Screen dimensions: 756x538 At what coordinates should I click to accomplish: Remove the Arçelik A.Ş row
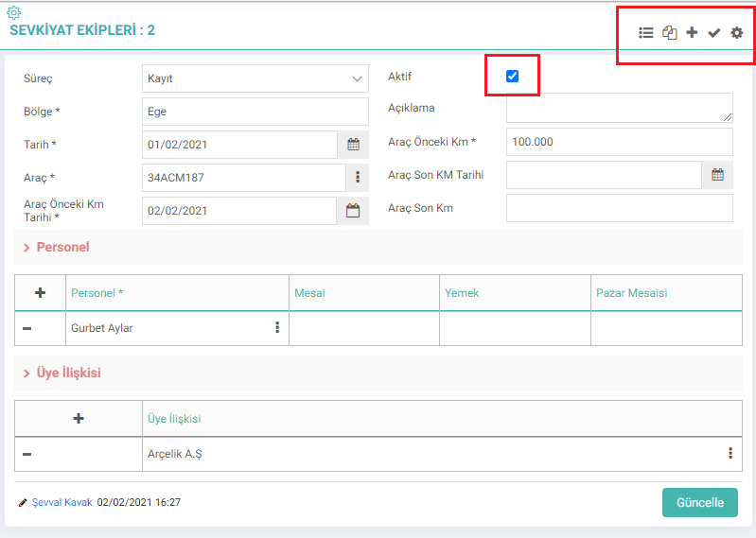(x=27, y=454)
